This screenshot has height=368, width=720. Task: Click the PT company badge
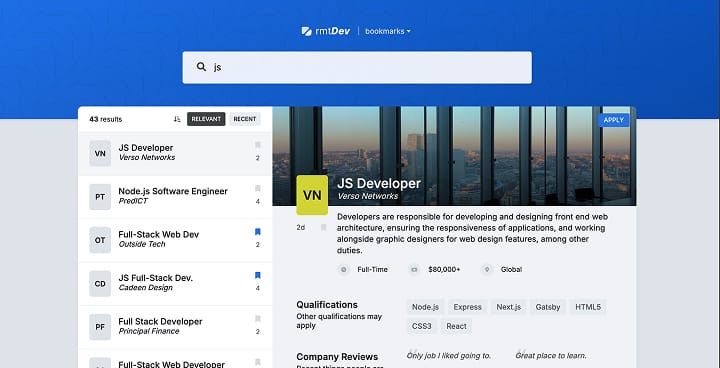point(100,197)
